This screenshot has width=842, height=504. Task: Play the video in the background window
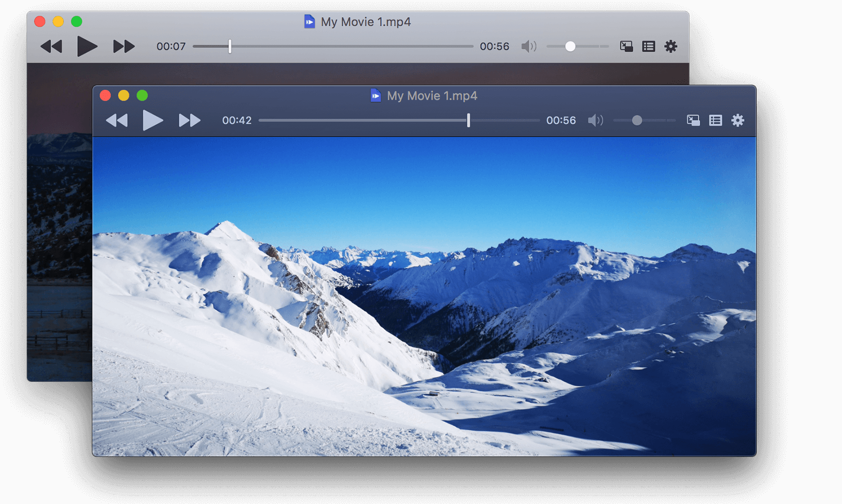coord(87,46)
